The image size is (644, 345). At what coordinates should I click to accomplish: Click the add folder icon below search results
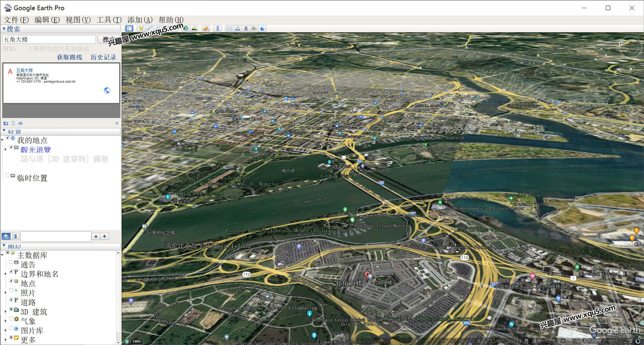pos(6,124)
